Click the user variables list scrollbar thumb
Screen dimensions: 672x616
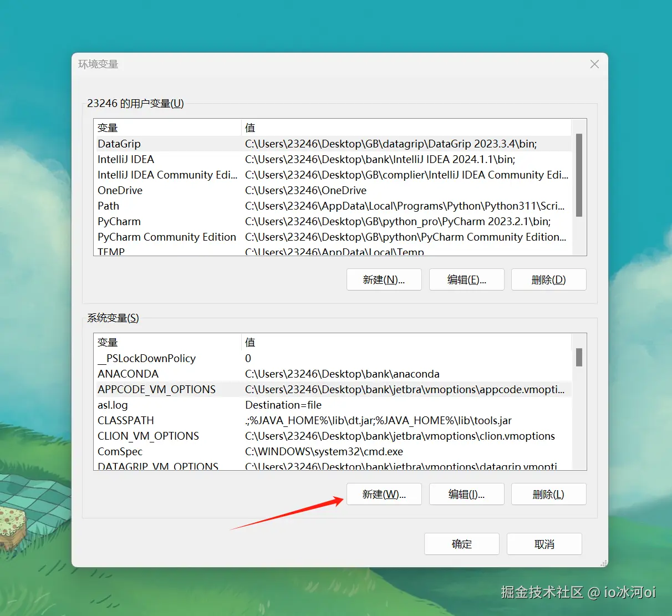tap(579, 175)
